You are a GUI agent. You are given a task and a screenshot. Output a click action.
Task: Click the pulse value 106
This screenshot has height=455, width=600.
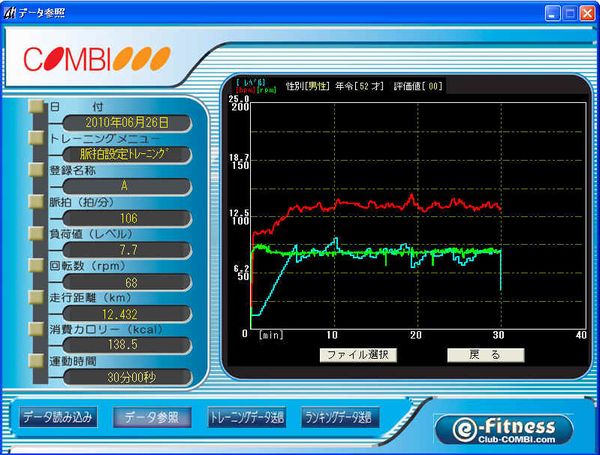127,218
